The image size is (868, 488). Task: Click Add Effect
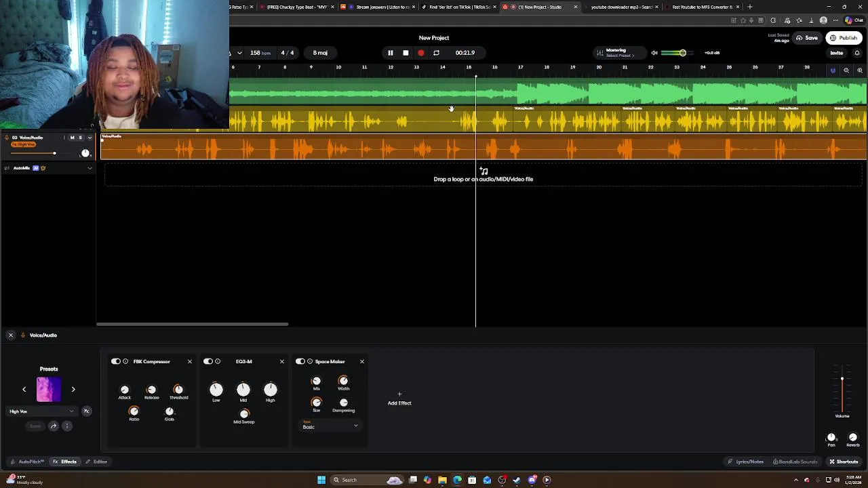tap(399, 399)
